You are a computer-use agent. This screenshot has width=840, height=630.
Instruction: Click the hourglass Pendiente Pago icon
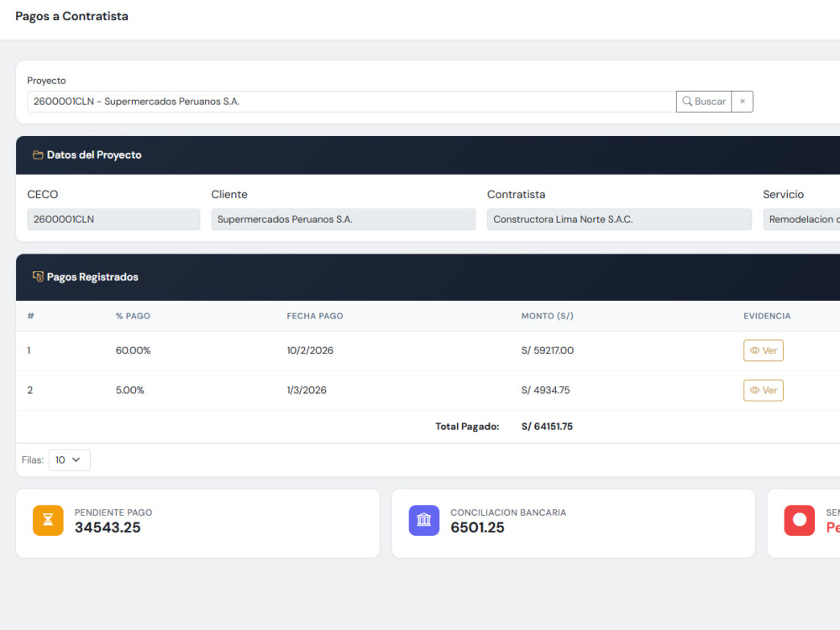48,520
